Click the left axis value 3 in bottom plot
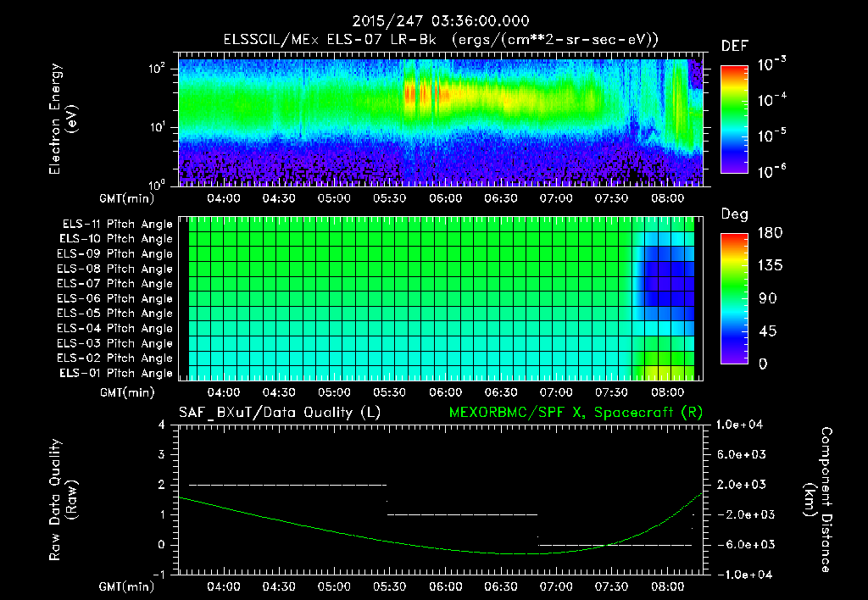The image size is (868, 600). (x=162, y=454)
